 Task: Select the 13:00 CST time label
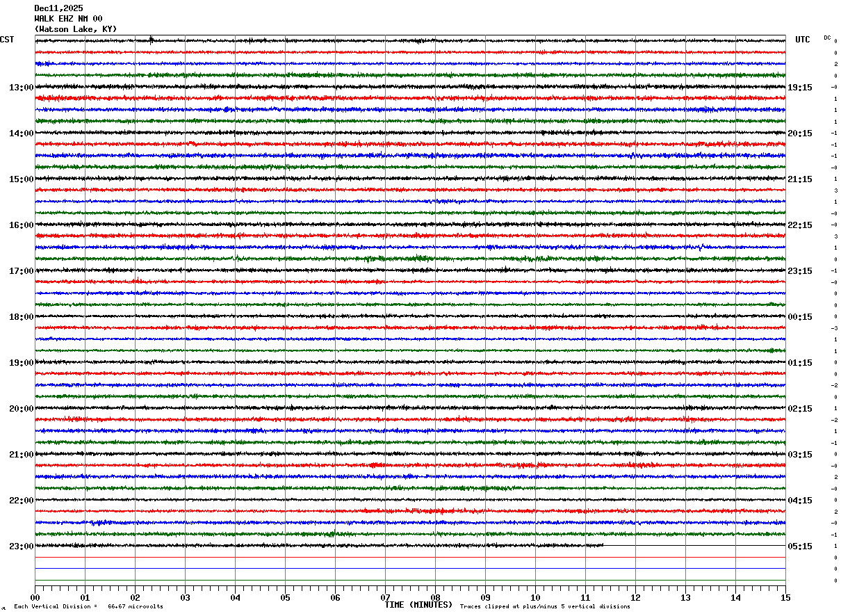tap(22, 88)
